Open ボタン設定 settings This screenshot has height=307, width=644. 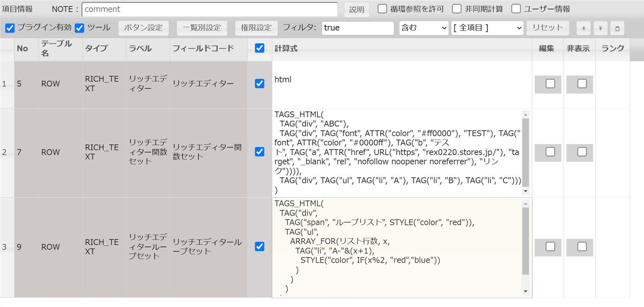[x=144, y=28]
